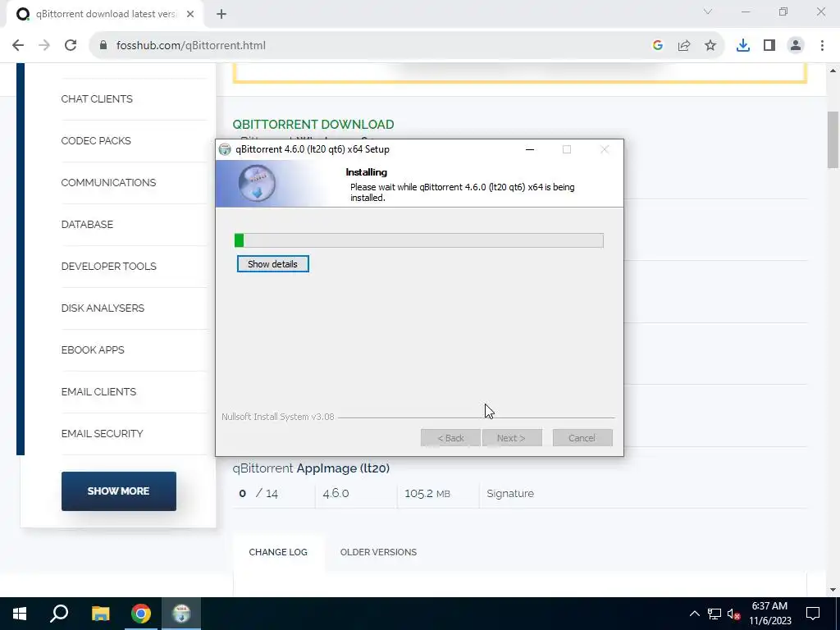Click the QBITTORRENT DOWNLOAD heading
Screen dimensions: 840x630
click(x=313, y=125)
